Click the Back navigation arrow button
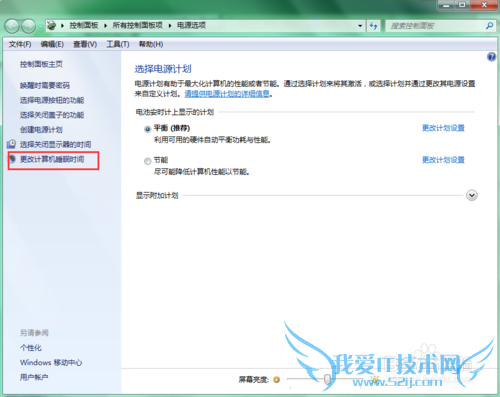Screen dimensions: 500x397 click(x=12, y=26)
